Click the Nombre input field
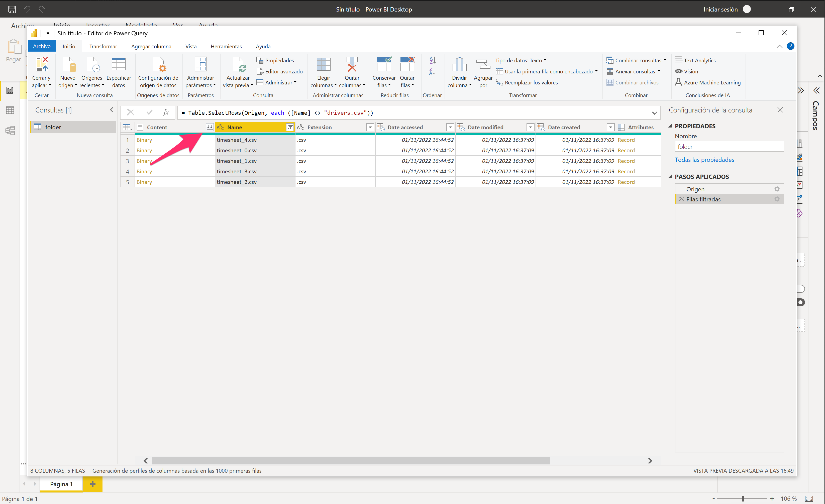 (x=729, y=147)
